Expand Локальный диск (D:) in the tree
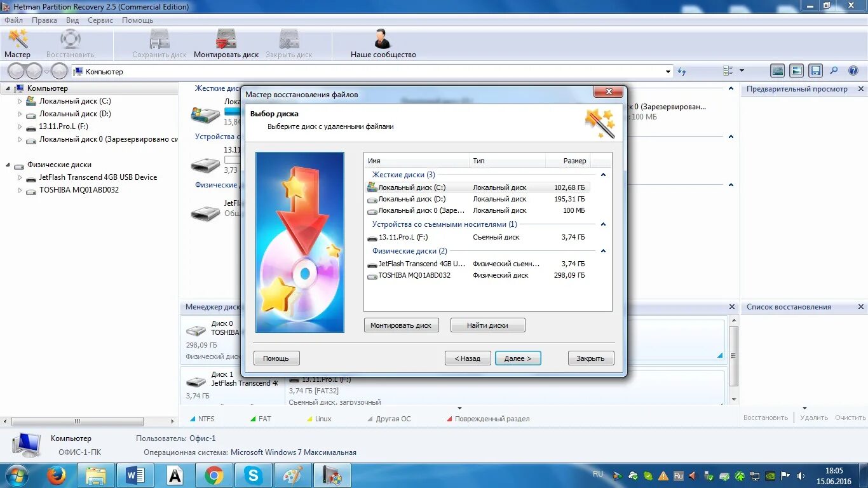Viewport: 868px width, 488px height. click(x=20, y=114)
